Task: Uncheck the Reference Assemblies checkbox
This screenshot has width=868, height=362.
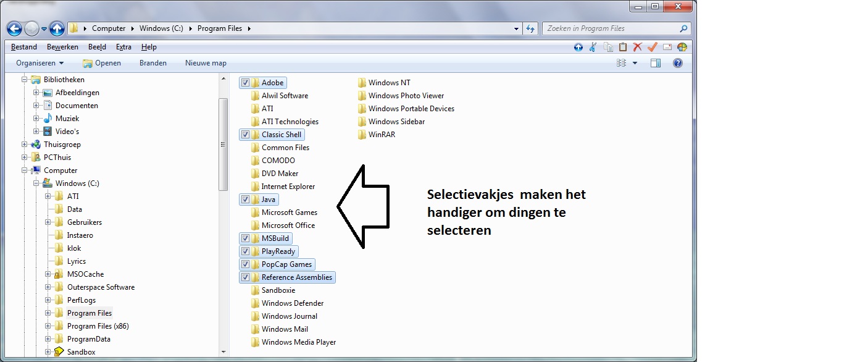Action: 245,277
